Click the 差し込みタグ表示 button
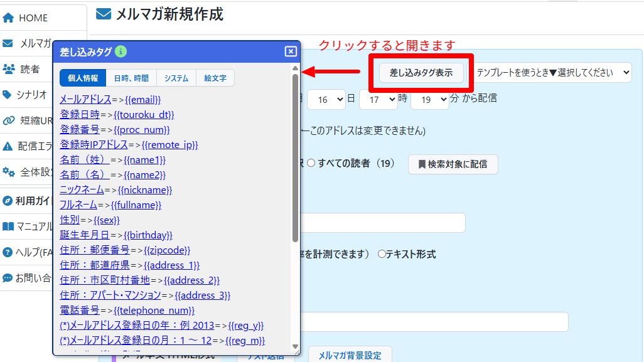 pyautogui.click(x=421, y=73)
